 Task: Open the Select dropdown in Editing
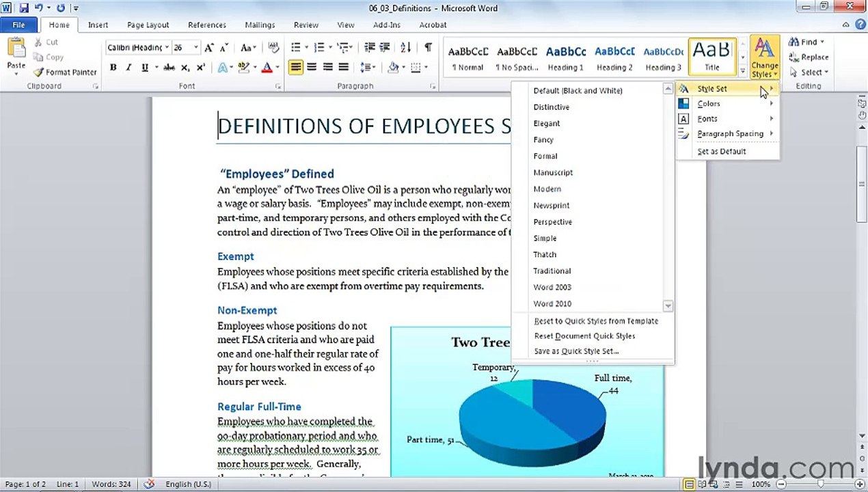click(x=809, y=72)
